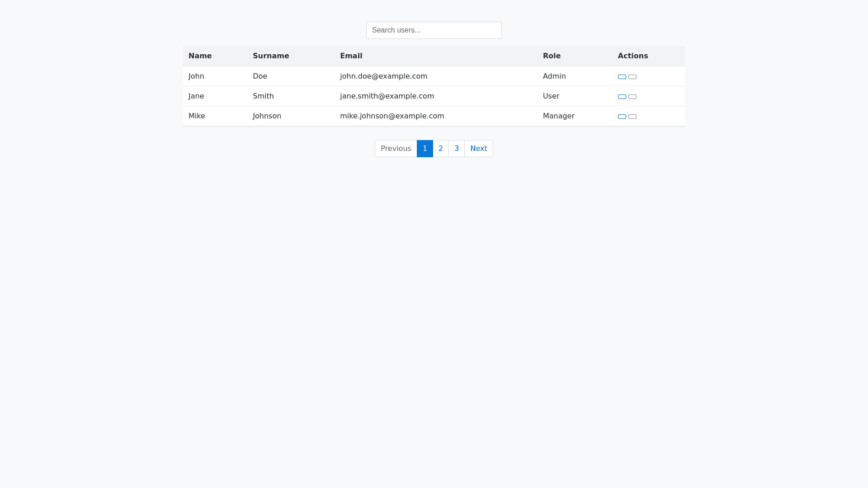This screenshot has width=868, height=488.
Task: Click jane.smith@example.com email cell
Action: click(387, 96)
